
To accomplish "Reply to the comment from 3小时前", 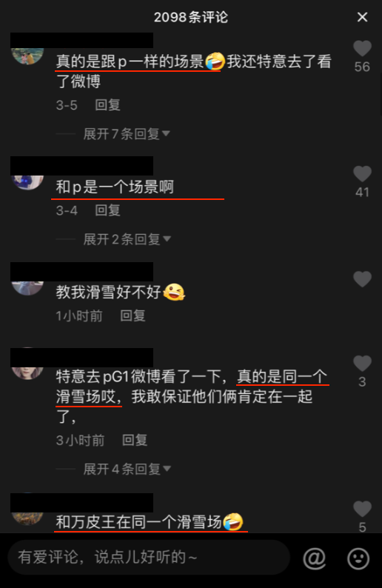I will click(x=135, y=440).
